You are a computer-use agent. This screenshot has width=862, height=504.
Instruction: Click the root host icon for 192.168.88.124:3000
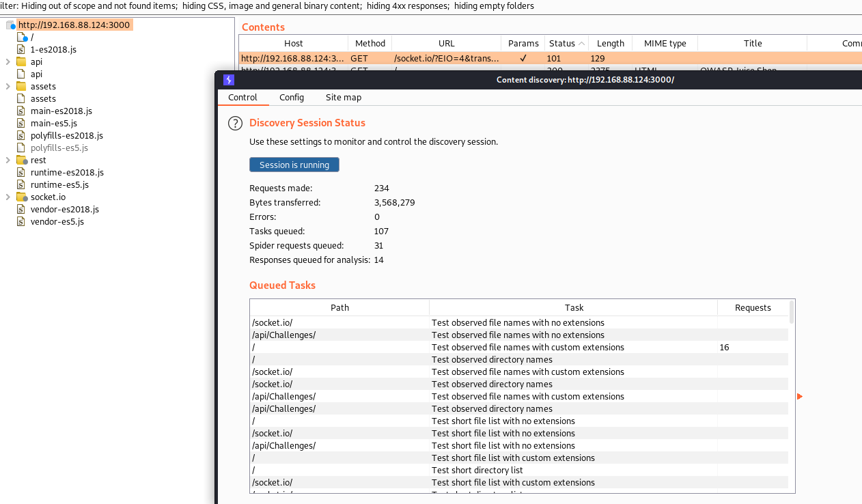(11, 25)
